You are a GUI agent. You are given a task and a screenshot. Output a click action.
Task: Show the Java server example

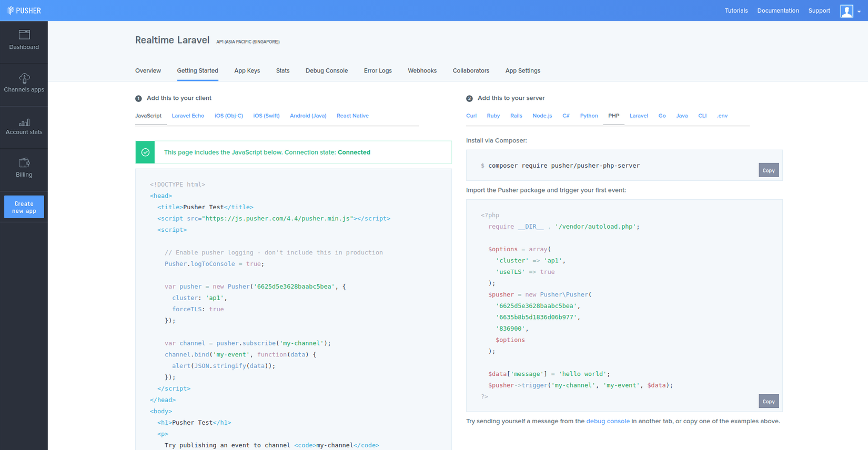[682, 116]
